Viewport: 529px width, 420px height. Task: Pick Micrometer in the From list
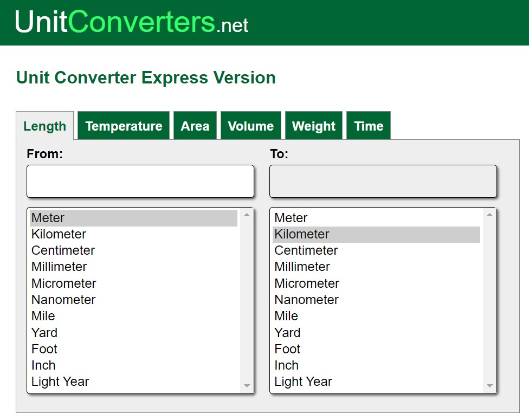point(133,283)
